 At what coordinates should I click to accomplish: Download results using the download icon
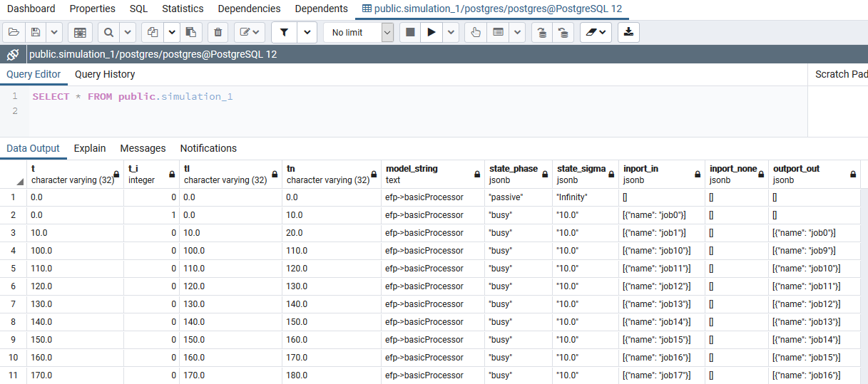(x=628, y=32)
